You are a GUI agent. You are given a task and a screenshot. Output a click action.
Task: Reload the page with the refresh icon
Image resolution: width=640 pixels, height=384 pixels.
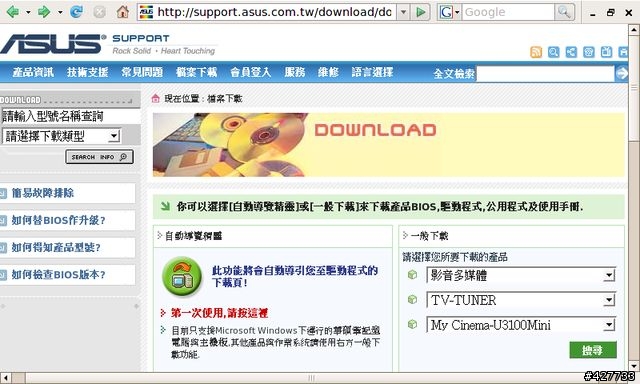pyautogui.click(x=76, y=12)
